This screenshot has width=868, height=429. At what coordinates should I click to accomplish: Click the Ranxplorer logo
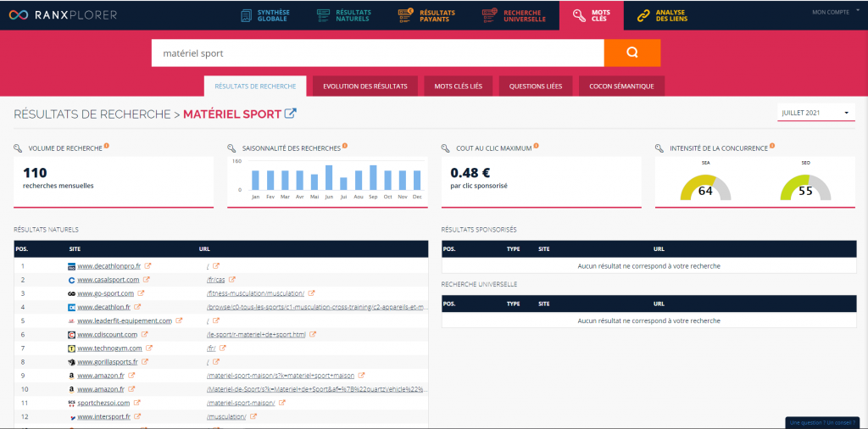pos(63,15)
